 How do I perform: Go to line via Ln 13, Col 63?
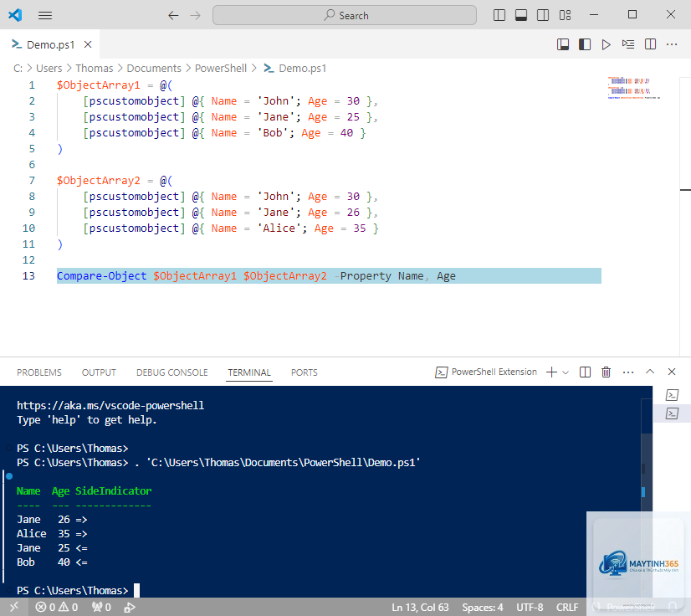click(x=420, y=607)
